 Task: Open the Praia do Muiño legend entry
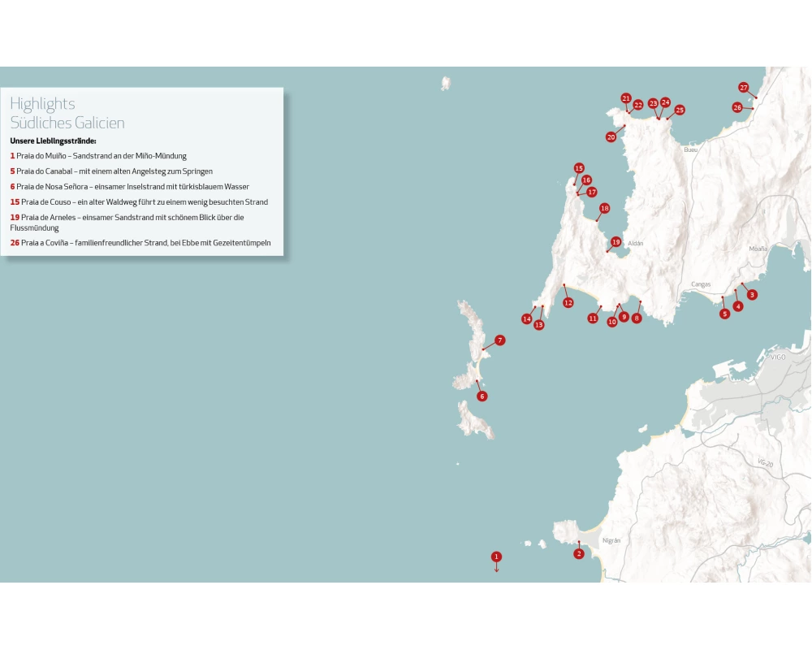(98, 155)
